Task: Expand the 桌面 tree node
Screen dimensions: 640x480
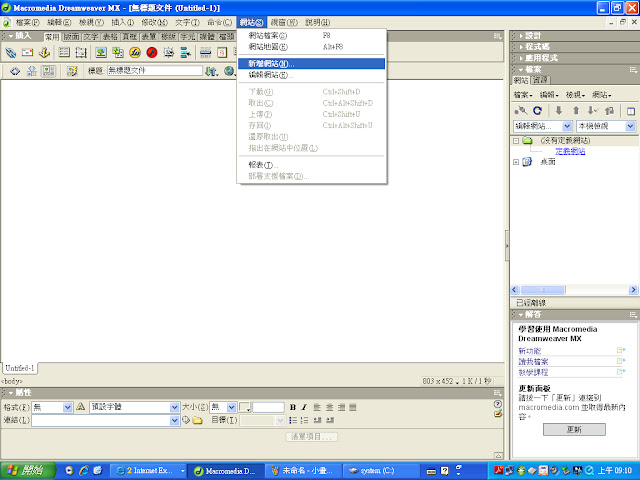Action: pos(516,162)
